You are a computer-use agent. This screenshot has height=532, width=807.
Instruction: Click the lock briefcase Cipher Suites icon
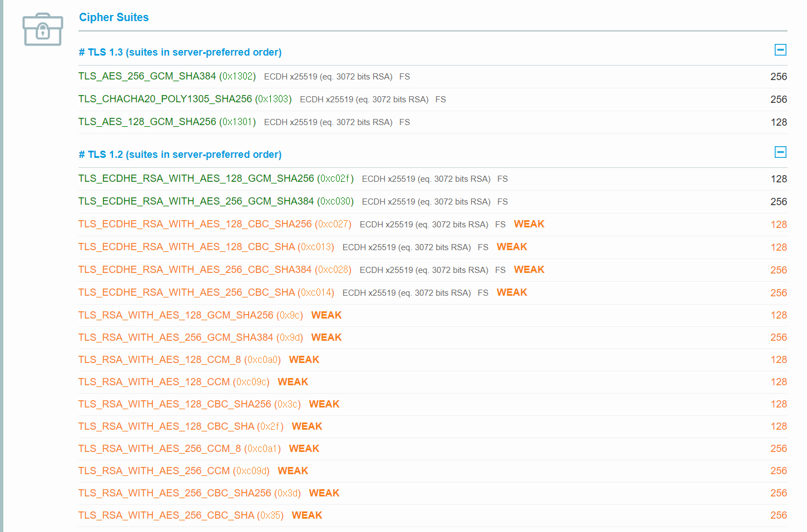tap(43, 29)
